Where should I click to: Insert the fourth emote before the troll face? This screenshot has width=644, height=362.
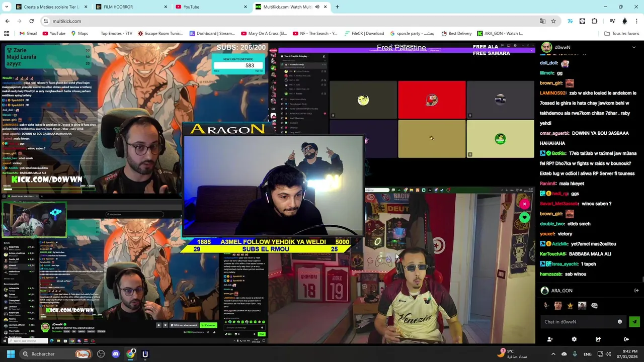point(582,305)
